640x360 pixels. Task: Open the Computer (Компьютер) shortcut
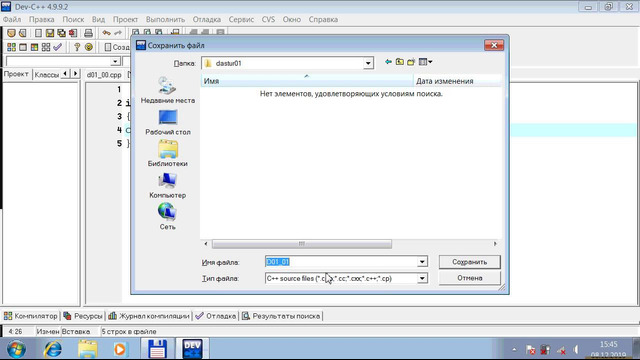point(167,185)
